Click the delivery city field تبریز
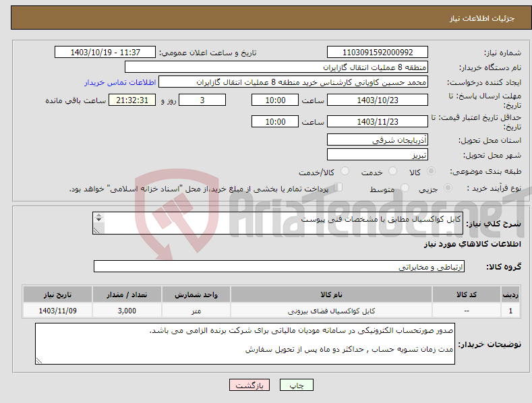 click(x=378, y=155)
